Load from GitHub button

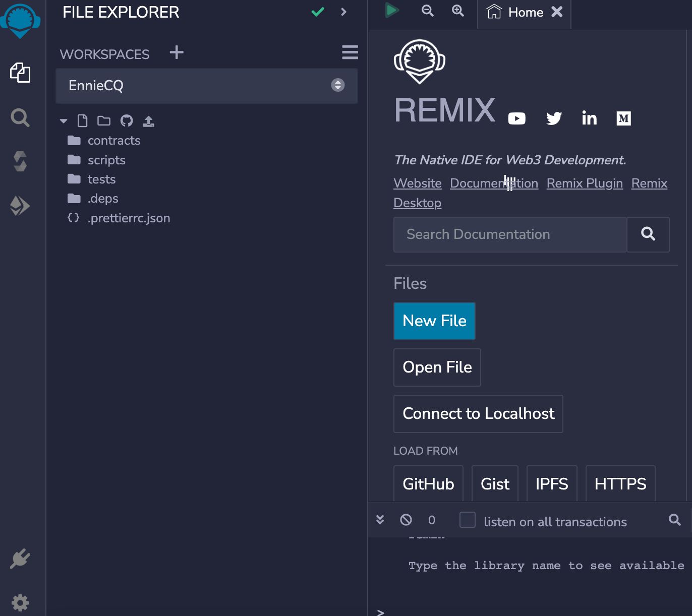point(428,483)
